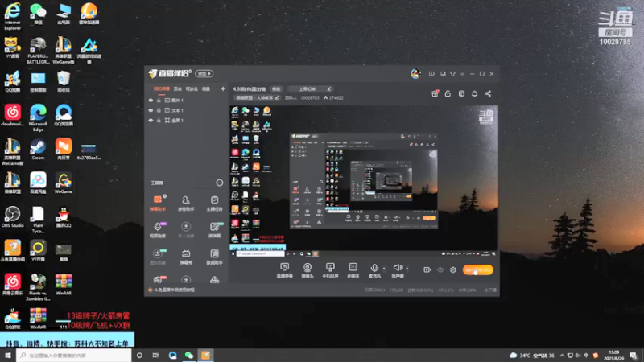Switch to the first scene tab
The width and height of the screenshot is (644, 362).
click(x=162, y=88)
